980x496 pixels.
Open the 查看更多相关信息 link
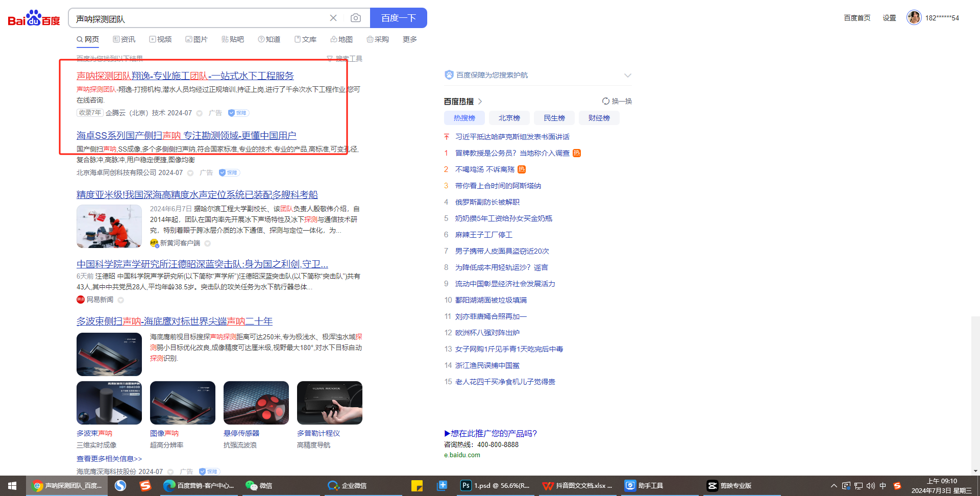point(109,459)
